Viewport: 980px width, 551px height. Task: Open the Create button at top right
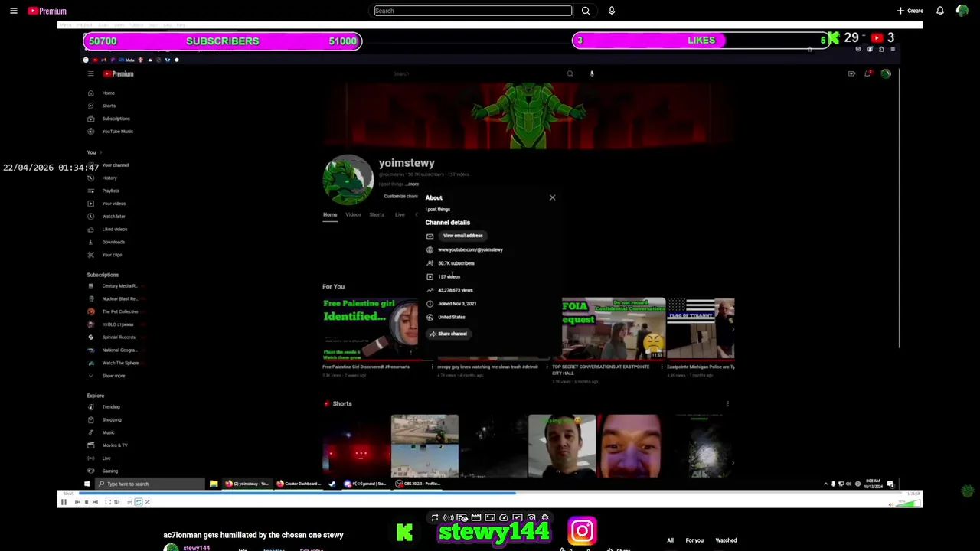tap(910, 11)
